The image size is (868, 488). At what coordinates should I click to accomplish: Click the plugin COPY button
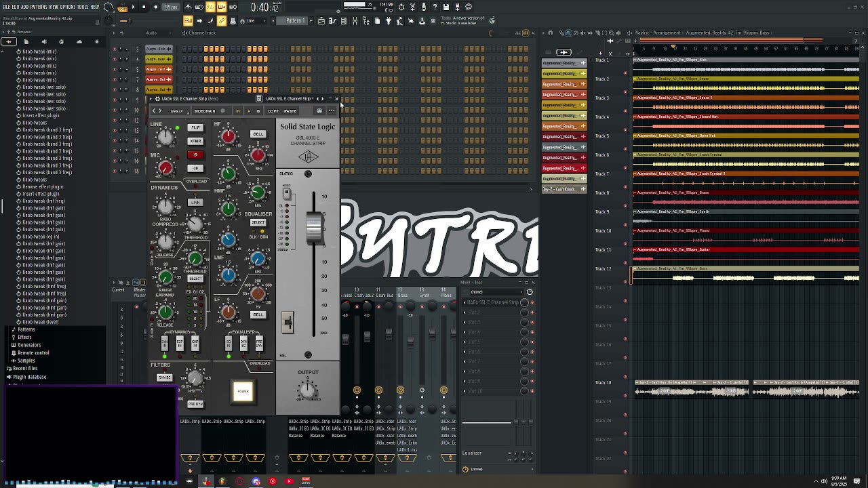[273, 111]
